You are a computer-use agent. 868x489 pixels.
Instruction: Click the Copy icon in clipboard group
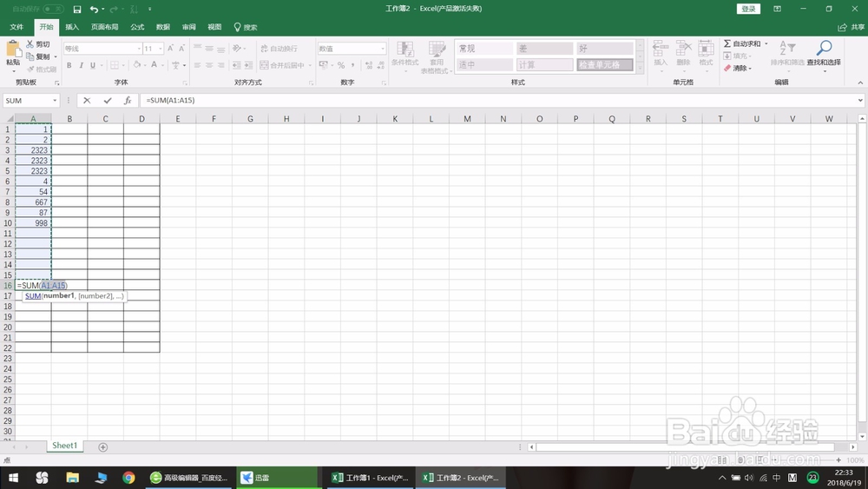pyautogui.click(x=30, y=56)
